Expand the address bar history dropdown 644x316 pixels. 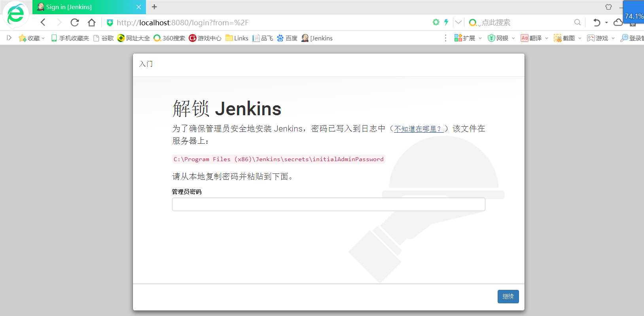pyautogui.click(x=458, y=22)
